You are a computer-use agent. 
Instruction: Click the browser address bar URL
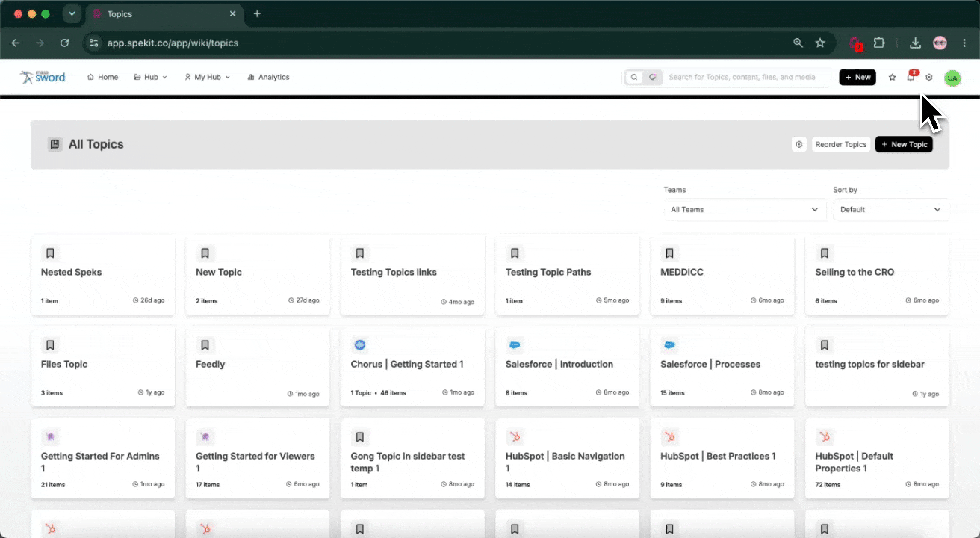coord(173,43)
